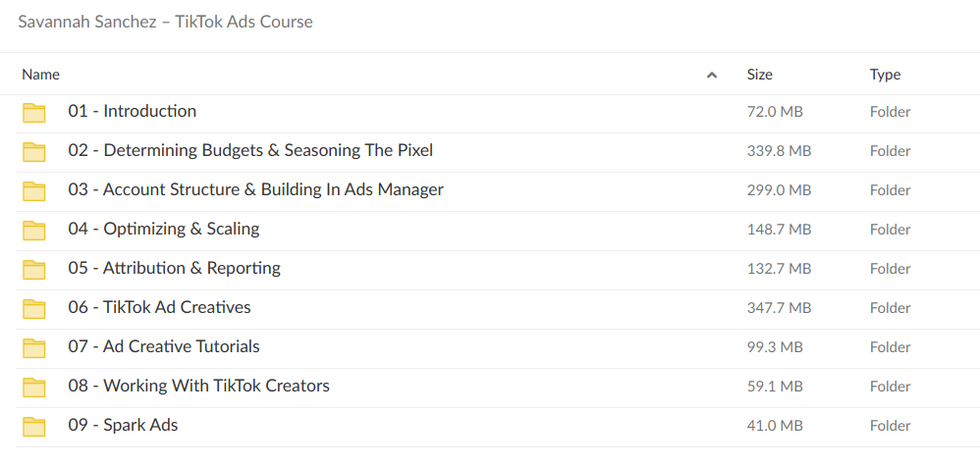The height and width of the screenshot is (467, 980).
Task: Click folder icon beside Optimizing & Scaling
Action: pos(34,230)
